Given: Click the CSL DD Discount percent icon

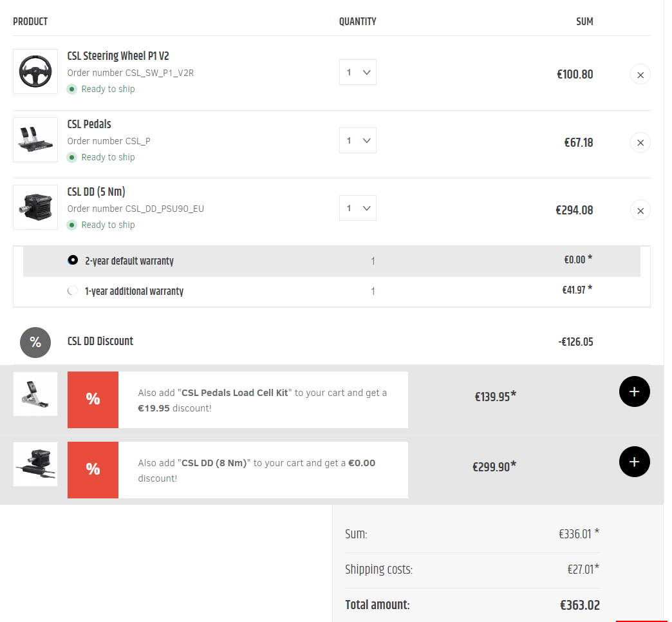Looking at the screenshot, I should [35, 343].
